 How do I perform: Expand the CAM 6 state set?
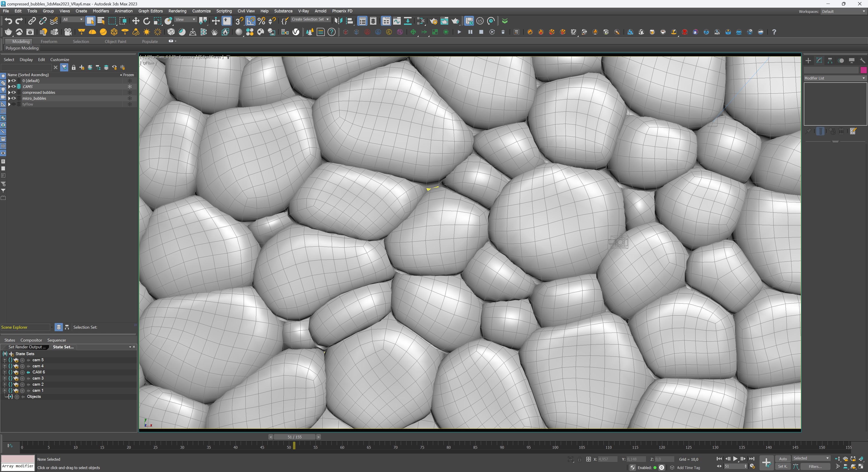[4, 372]
